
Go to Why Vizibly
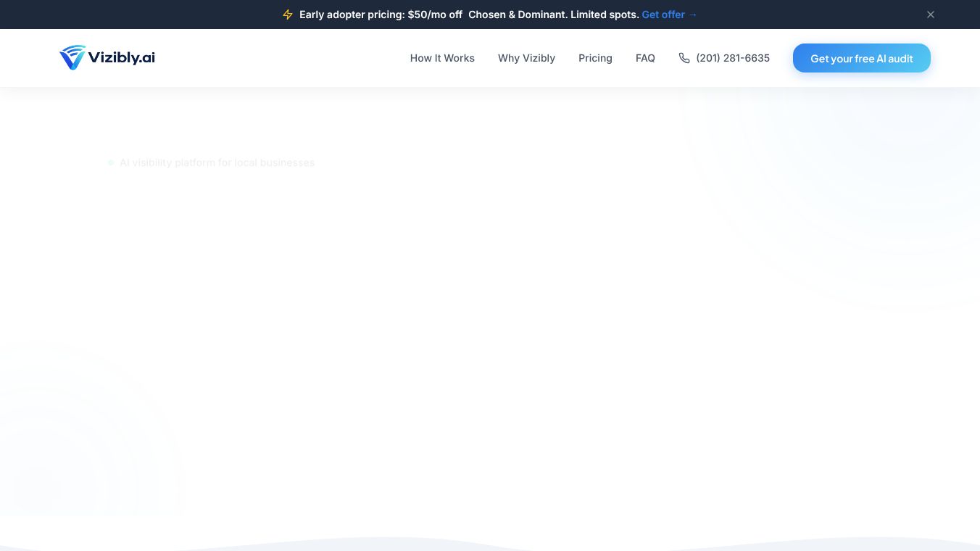click(526, 58)
